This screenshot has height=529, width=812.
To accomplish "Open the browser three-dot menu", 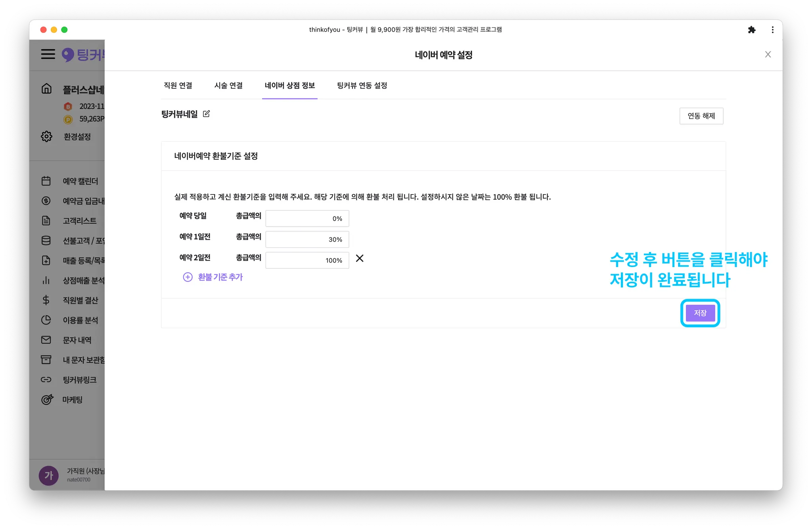I will (772, 30).
